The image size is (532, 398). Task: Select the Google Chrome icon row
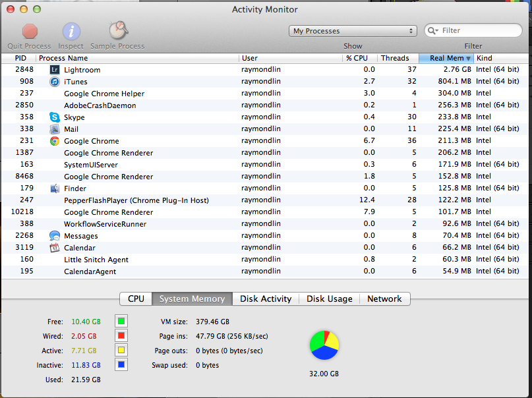55,141
